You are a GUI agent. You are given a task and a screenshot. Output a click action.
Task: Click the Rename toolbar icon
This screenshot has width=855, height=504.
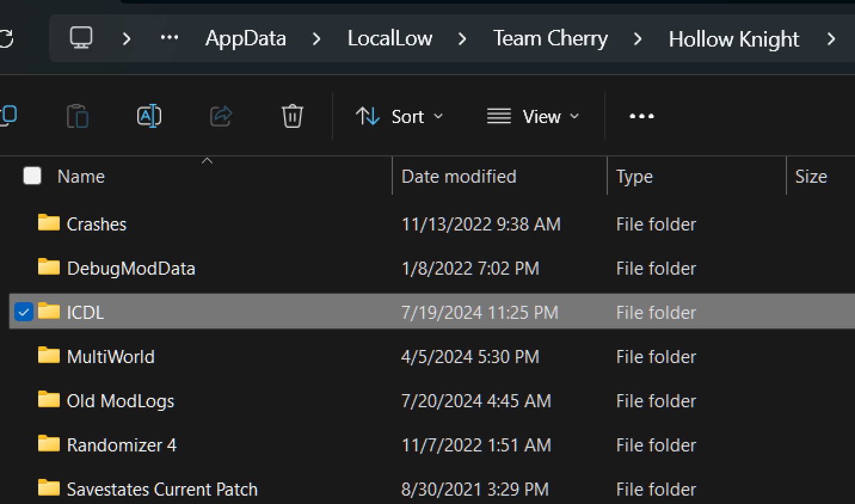click(149, 116)
